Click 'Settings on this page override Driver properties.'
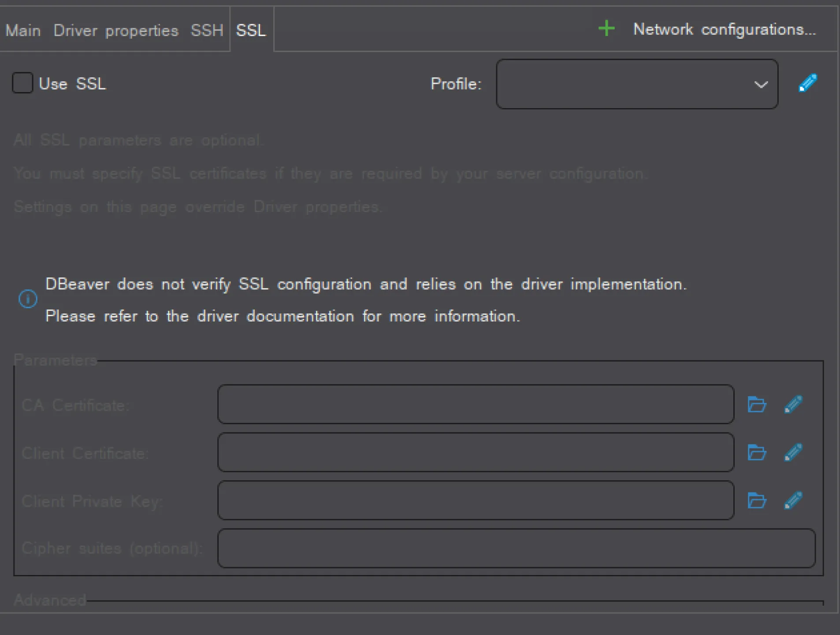The image size is (840, 635). point(198,207)
